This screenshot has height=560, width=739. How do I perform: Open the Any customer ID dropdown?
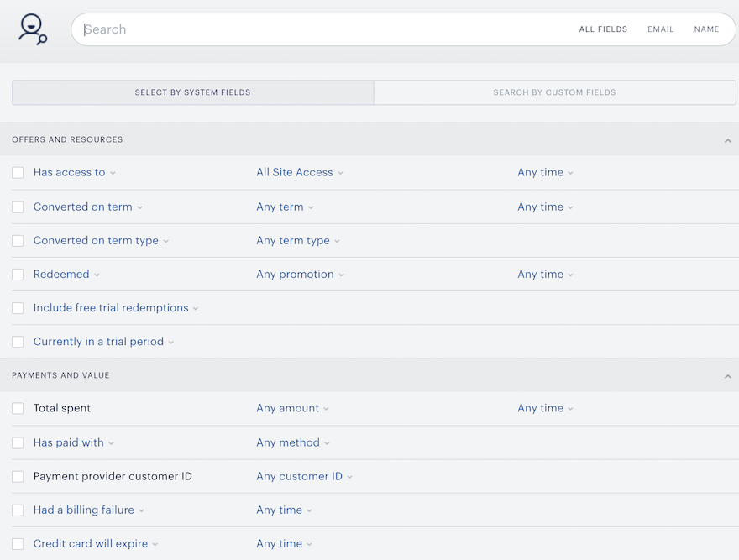tap(305, 477)
